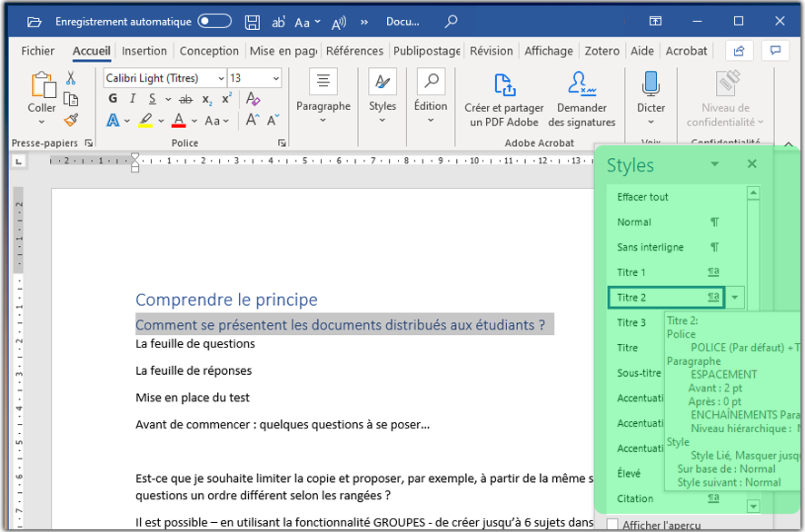Open the Presse-papiers dialog launcher
This screenshot has height=532, width=805.
pos(89,143)
